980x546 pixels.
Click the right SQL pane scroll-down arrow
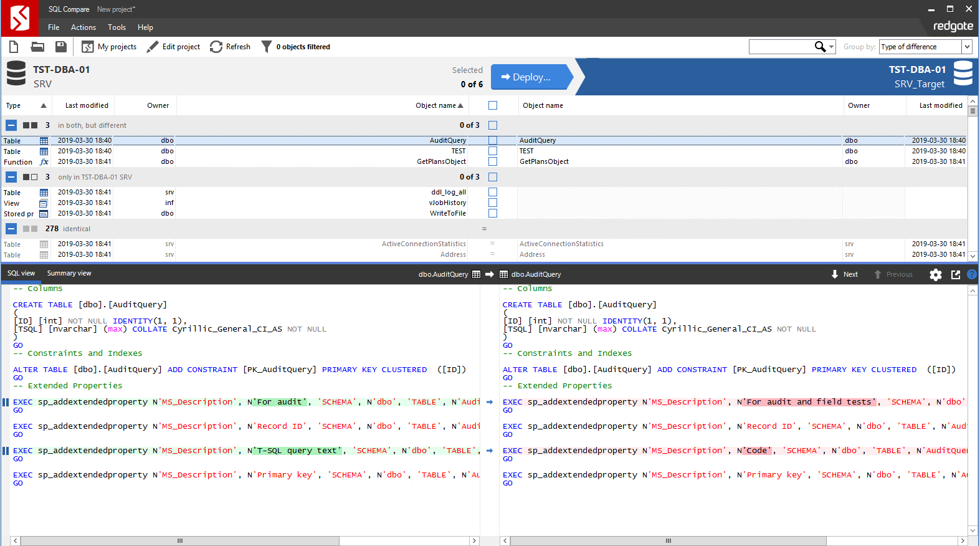pos(973,530)
